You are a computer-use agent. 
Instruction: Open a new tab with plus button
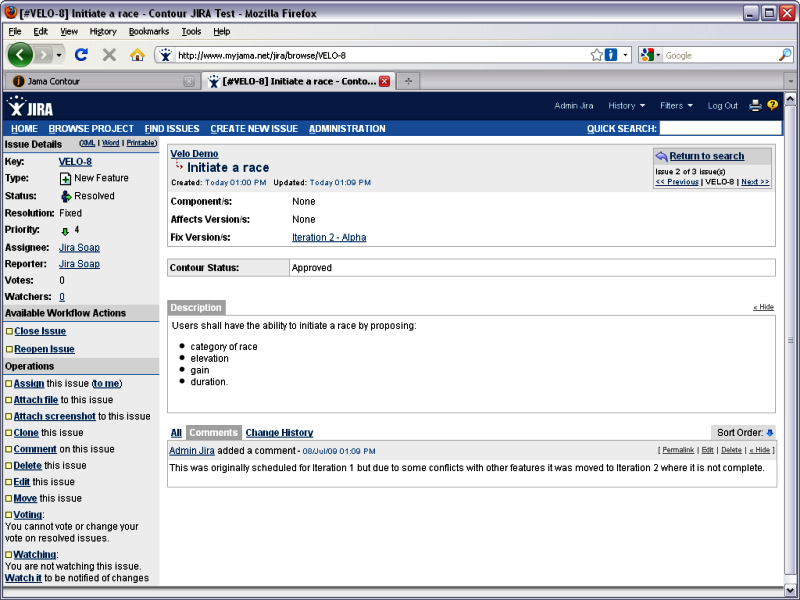408,81
